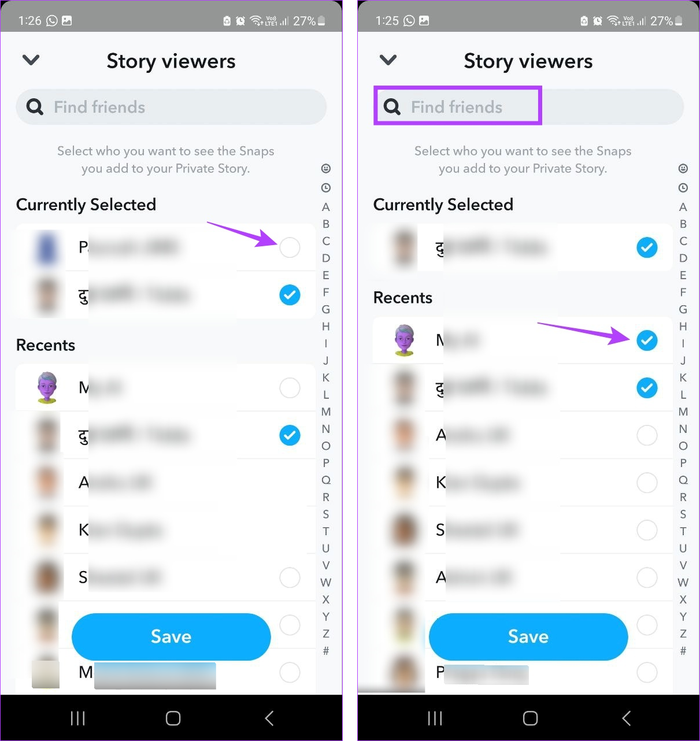
Task: Select unchecked first friend under left Currently Selected
Action: click(290, 247)
